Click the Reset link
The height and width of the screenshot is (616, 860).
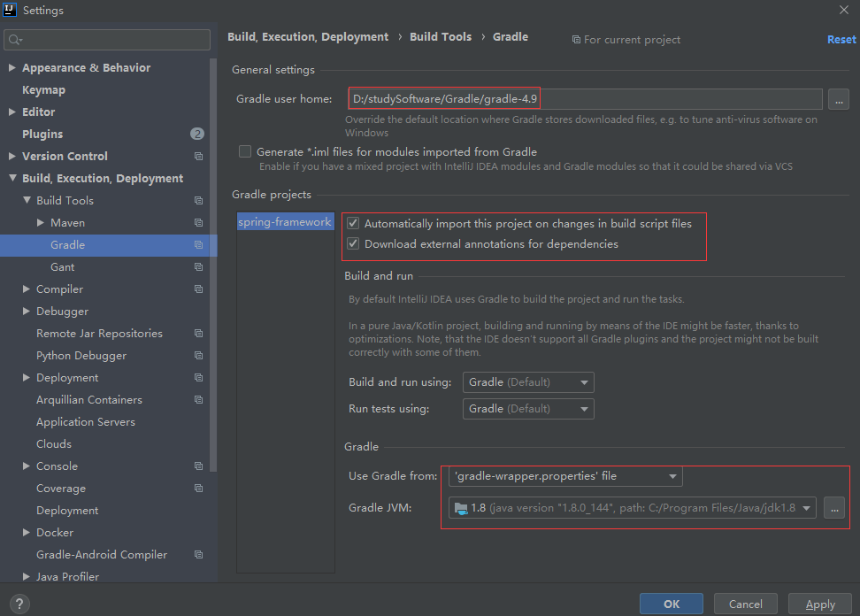841,40
